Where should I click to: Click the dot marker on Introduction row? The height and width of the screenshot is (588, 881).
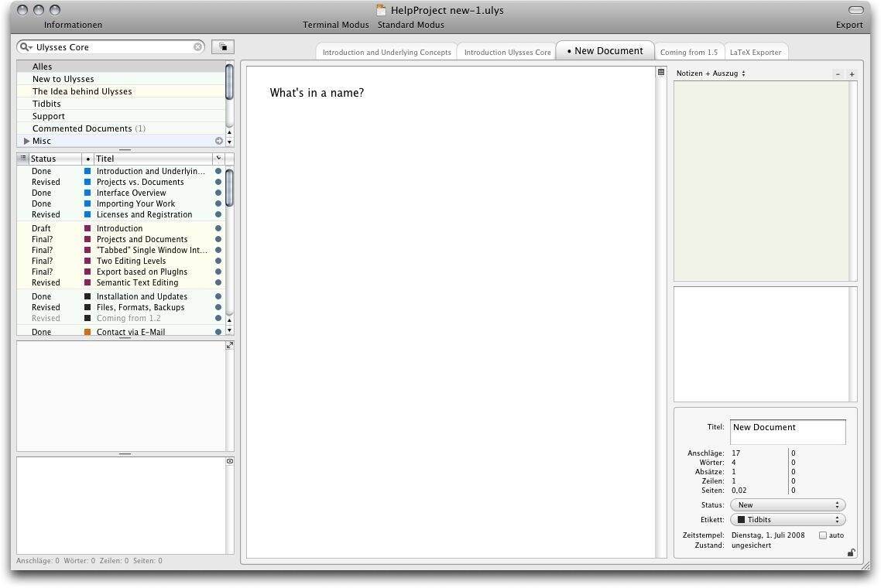pos(218,228)
